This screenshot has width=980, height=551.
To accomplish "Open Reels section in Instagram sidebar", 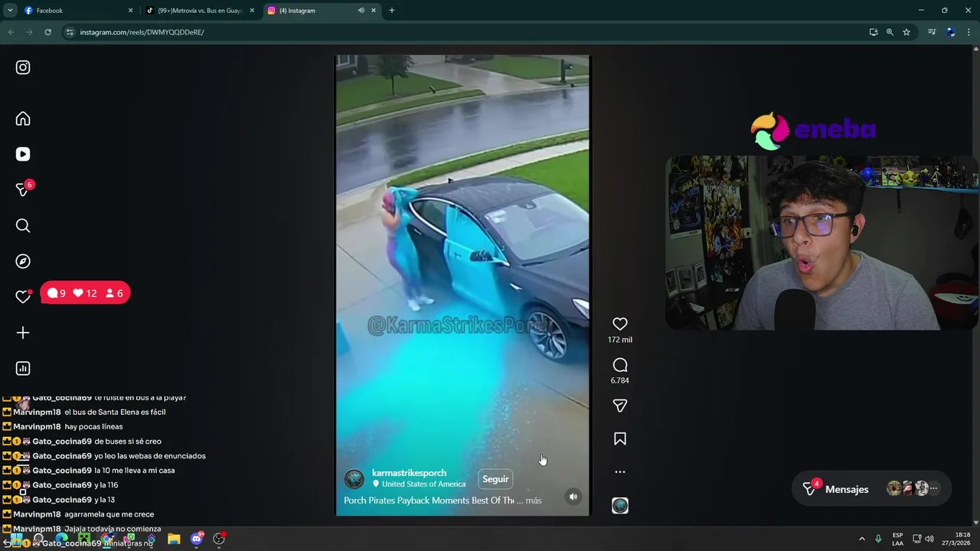I will [x=23, y=154].
